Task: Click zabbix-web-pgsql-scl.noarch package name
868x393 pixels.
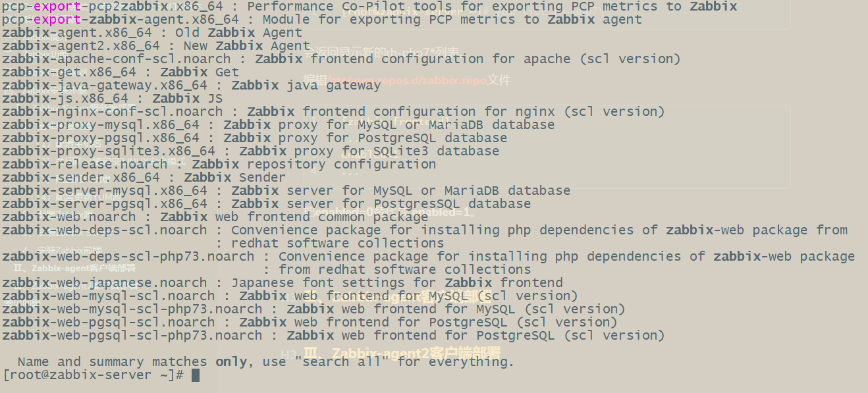Action: click(x=108, y=323)
